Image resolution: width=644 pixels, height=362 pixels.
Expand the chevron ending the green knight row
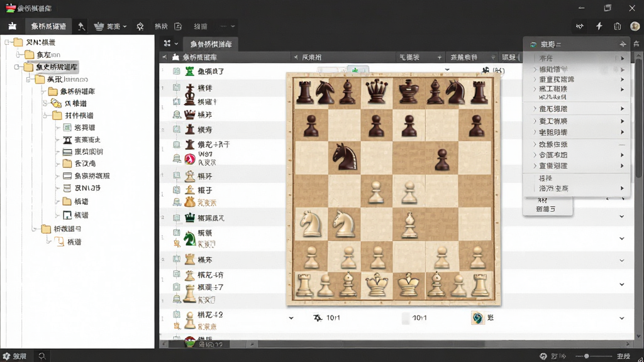[622, 238]
